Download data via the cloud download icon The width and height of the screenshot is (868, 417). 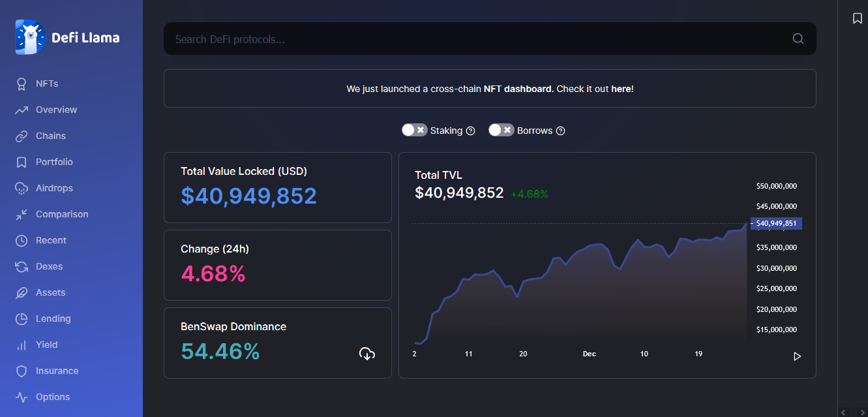pos(367,354)
